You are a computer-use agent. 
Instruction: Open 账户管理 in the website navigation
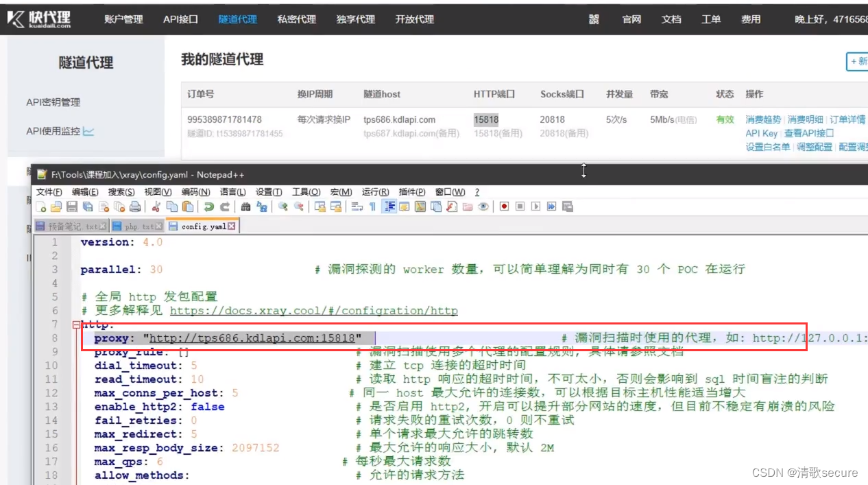(x=123, y=19)
